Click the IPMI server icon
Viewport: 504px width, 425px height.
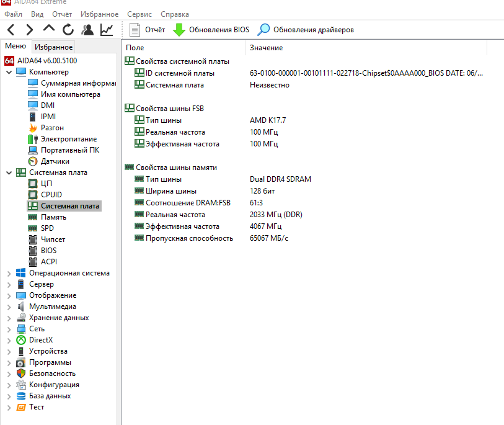33,117
